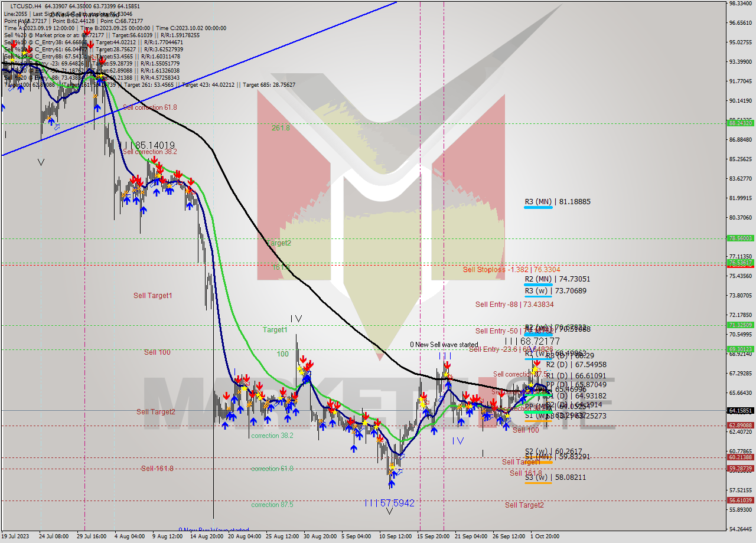The width and height of the screenshot is (756, 543).
Task: Click the 10 Sep 12:00 time label
Action: point(395,537)
